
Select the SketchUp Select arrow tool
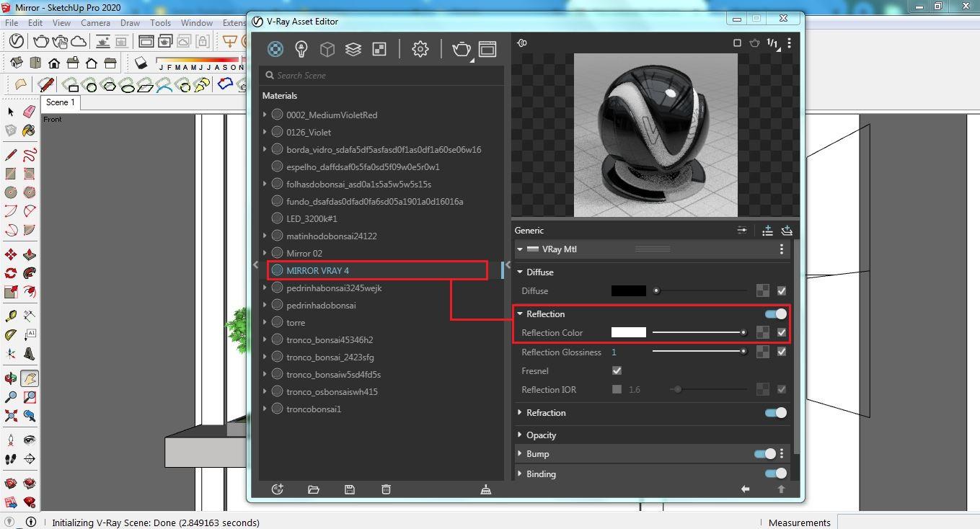click(x=10, y=112)
